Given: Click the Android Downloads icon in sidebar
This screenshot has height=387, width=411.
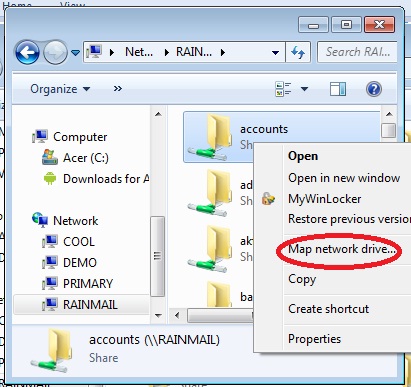Looking at the screenshot, I should tap(50, 179).
